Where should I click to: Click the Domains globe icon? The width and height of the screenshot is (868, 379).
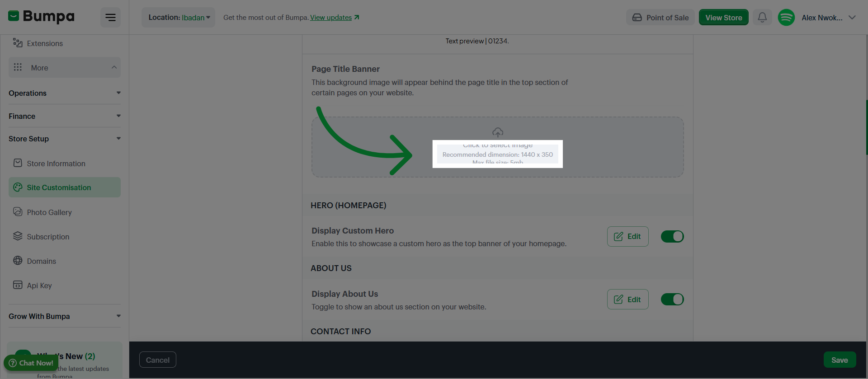pos(18,260)
